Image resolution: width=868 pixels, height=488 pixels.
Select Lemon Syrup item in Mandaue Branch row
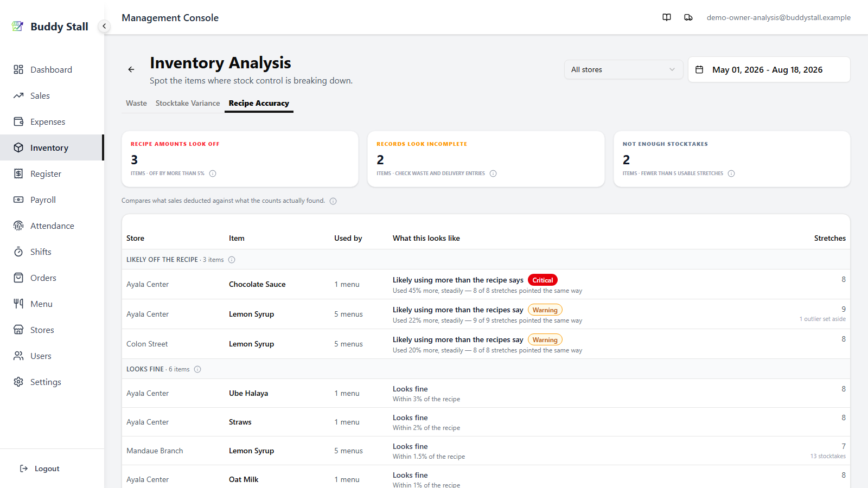(x=251, y=451)
